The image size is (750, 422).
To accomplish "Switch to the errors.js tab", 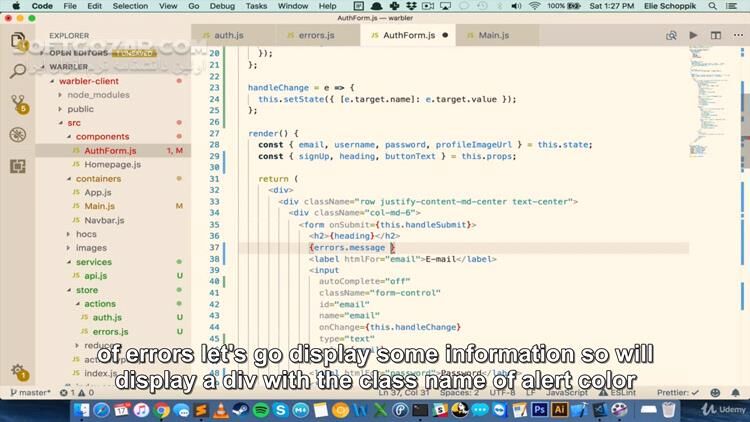I will (x=315, y=35).
